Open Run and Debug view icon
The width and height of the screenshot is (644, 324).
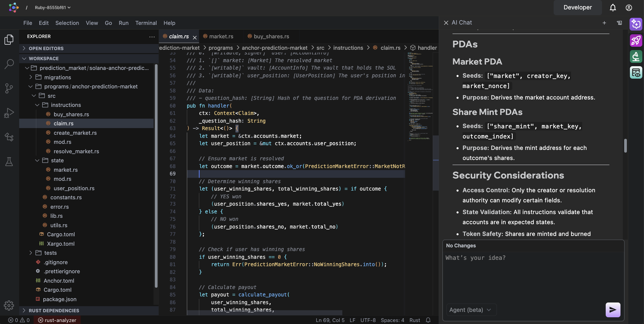point(9,113)
